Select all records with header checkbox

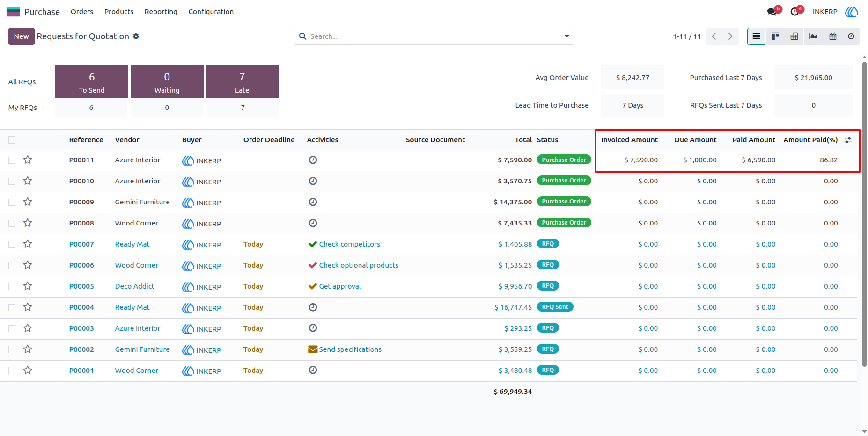(x=12, y=140)
